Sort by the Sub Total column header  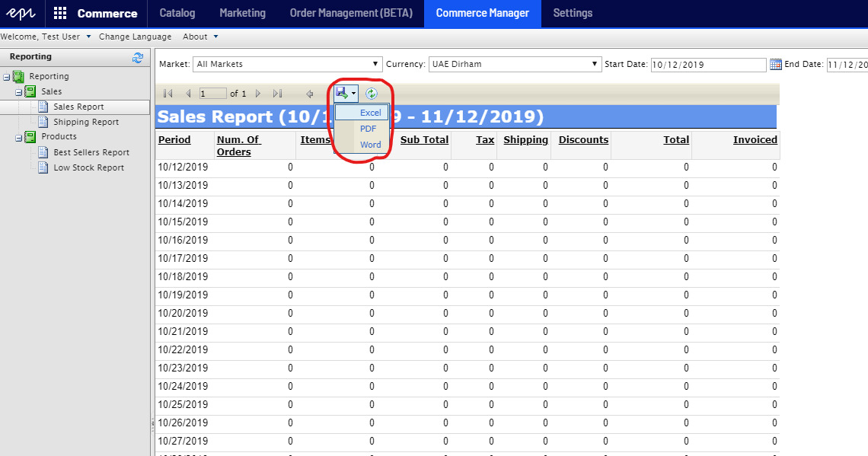coord(424,139)
